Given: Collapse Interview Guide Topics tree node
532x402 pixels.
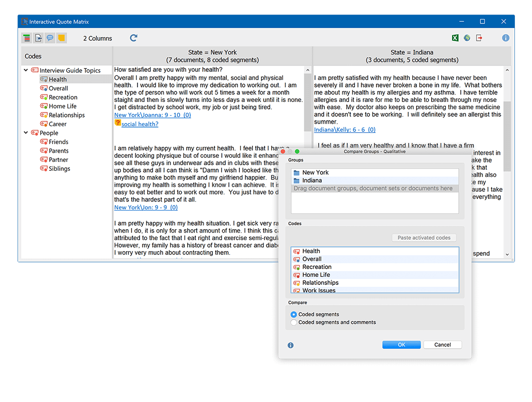Looking at the screenshot, I should click(x=26, y=70).
